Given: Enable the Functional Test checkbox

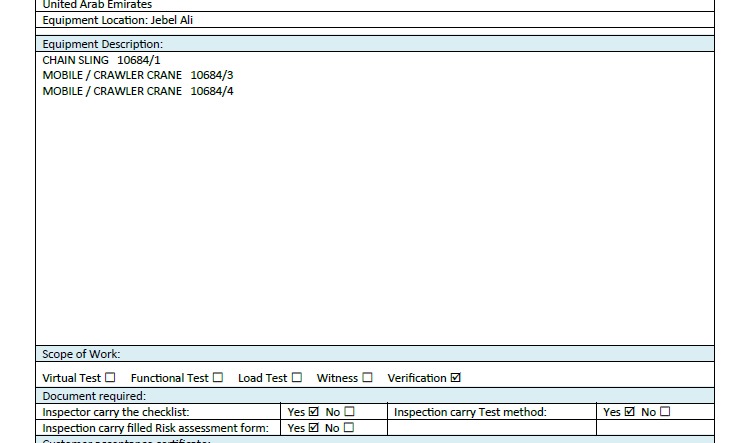Looking at the screenshot, I should [217, 378].
